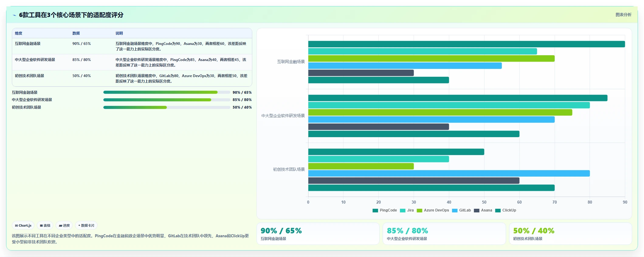The image size is (644, 257).
Task: Click the description starting 中大型企业软件研发场景维度中
Action: [181, 63]
